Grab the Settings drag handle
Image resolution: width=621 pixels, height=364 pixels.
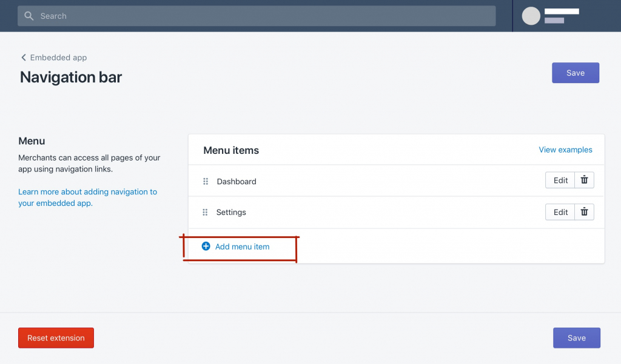205,213
